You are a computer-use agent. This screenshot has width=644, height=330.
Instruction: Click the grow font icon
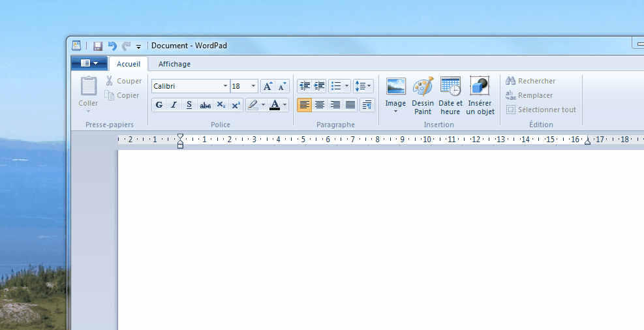268,86
